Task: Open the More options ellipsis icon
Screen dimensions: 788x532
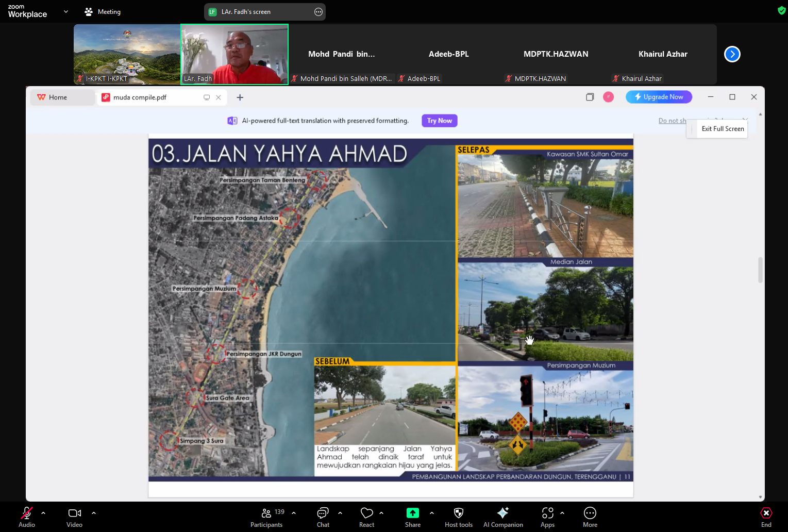Action: (590, 513)
